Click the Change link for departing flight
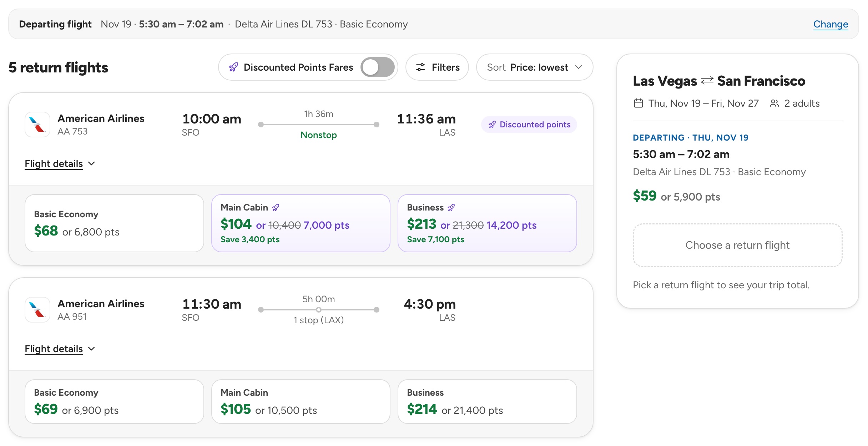 831,24
